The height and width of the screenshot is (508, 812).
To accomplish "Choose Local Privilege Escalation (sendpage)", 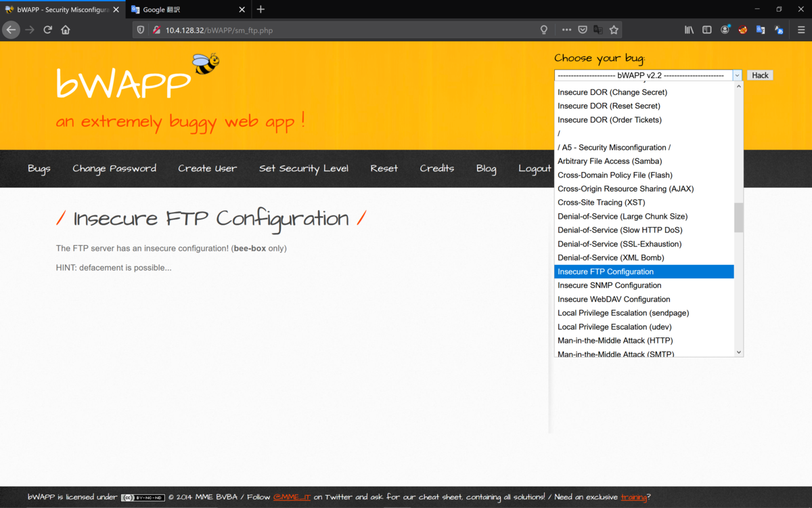I will (x=644, y=313).
